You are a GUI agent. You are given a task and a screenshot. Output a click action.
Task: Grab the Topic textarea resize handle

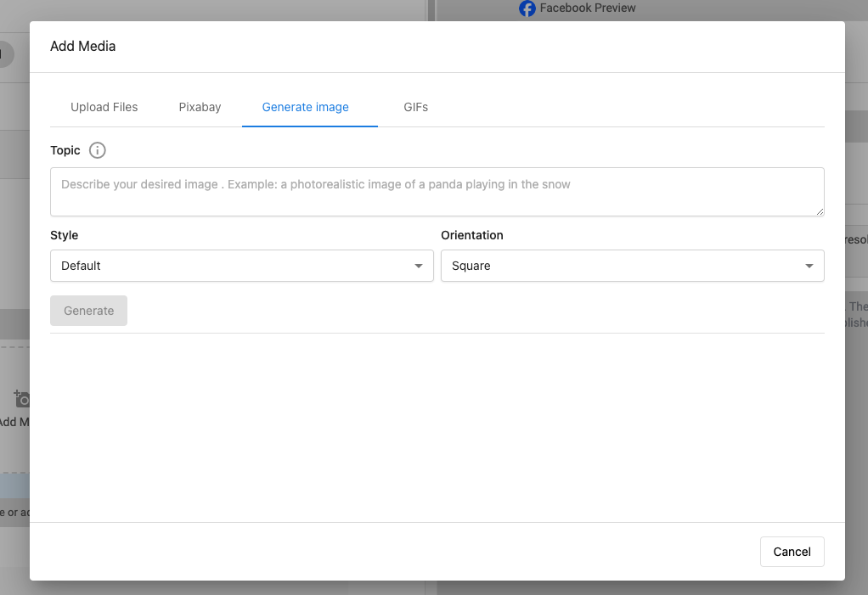coord(820,211)
